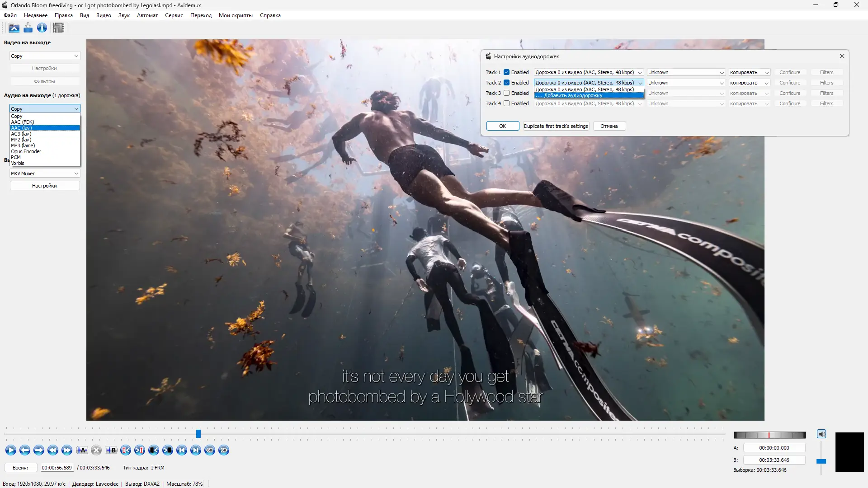Image resolution: width=868 pixels, height=488 pixels.
Task: Open the Сервис menu
Action: coord(174,15)
